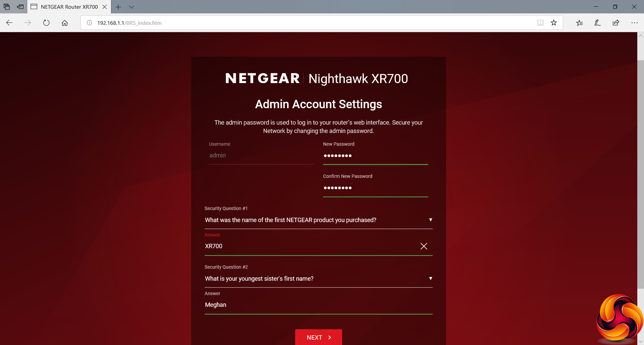
Task: Open reading view icon in address bar
Action: (540, 23)
